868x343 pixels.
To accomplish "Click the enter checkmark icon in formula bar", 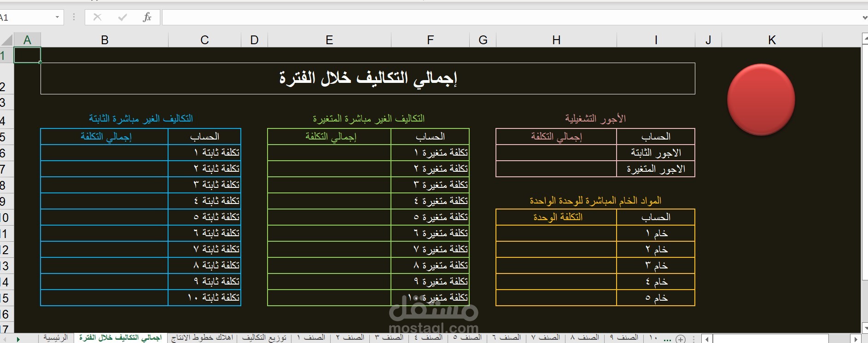I will (x=122, y=17).
